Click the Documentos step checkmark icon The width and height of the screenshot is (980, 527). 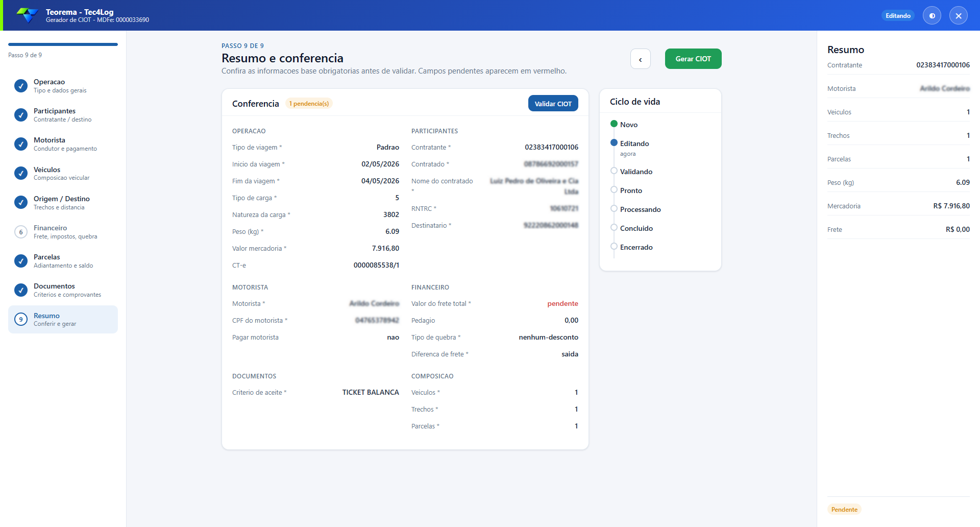21,290
